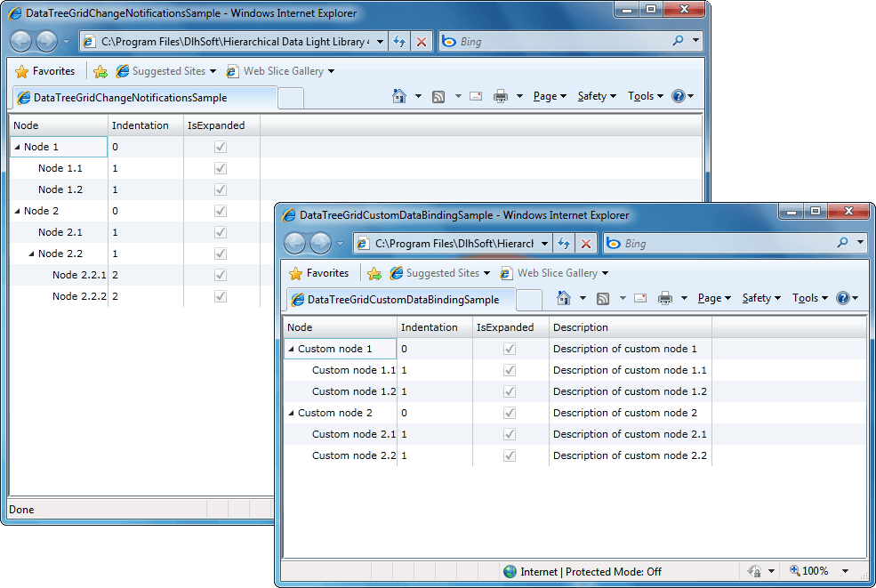
Task: Collapse Custom node 1 tree arrow
Action: [291, 349]
